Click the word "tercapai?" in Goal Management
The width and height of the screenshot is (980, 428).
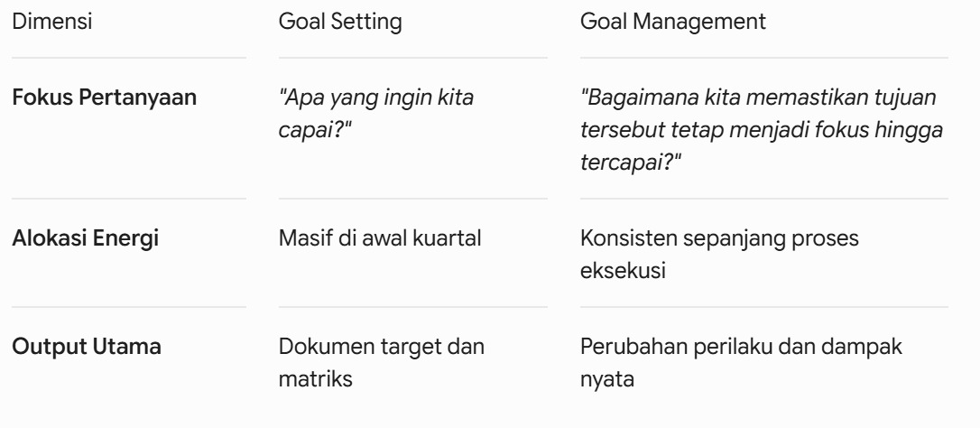630,163
